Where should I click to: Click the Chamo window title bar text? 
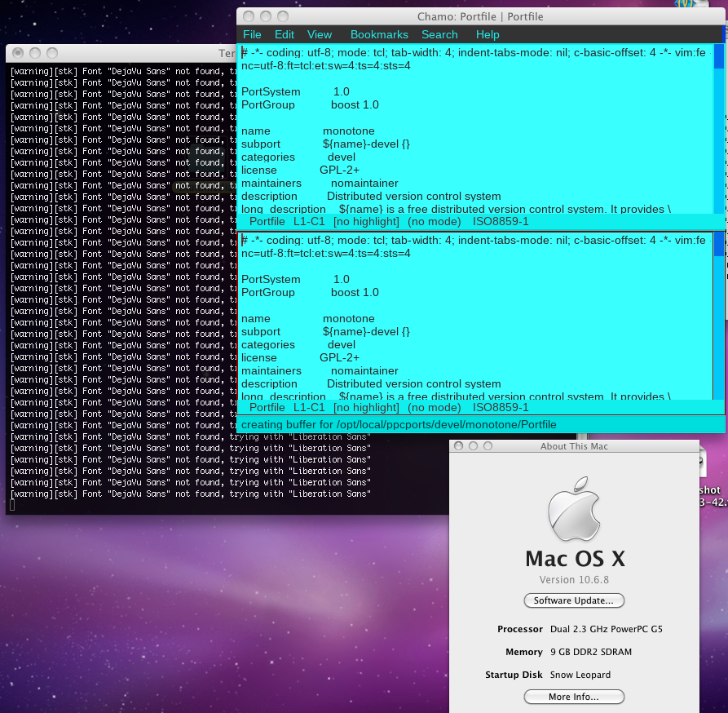480,16
